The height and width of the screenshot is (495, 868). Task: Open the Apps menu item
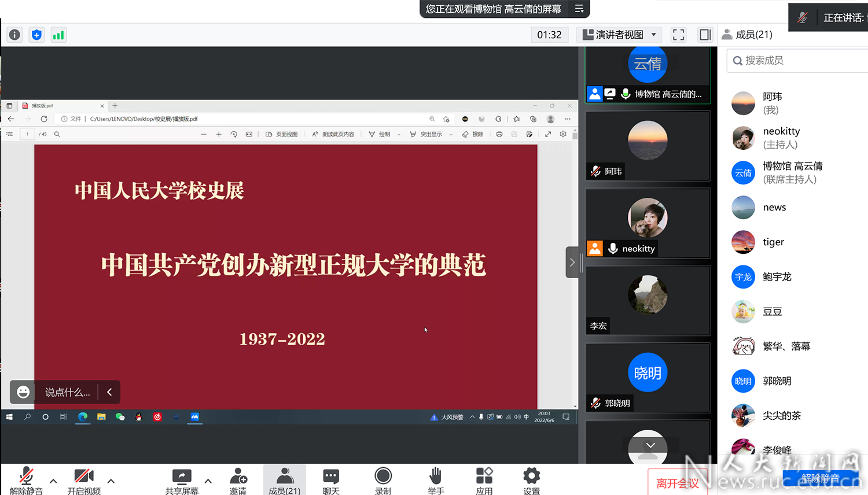coord(484,481)
